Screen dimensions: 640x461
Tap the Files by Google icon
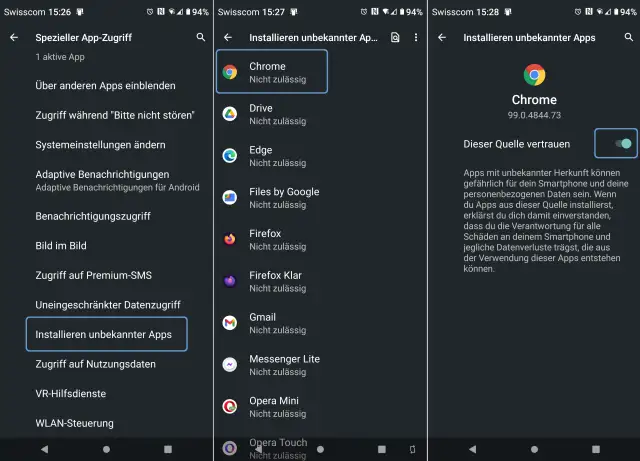point(229,197)
